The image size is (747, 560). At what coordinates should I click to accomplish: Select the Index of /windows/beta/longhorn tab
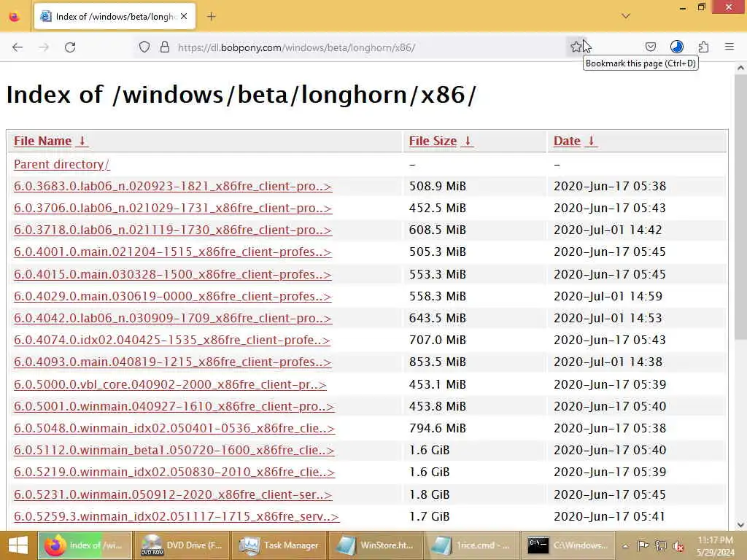[x=115, y=17]
